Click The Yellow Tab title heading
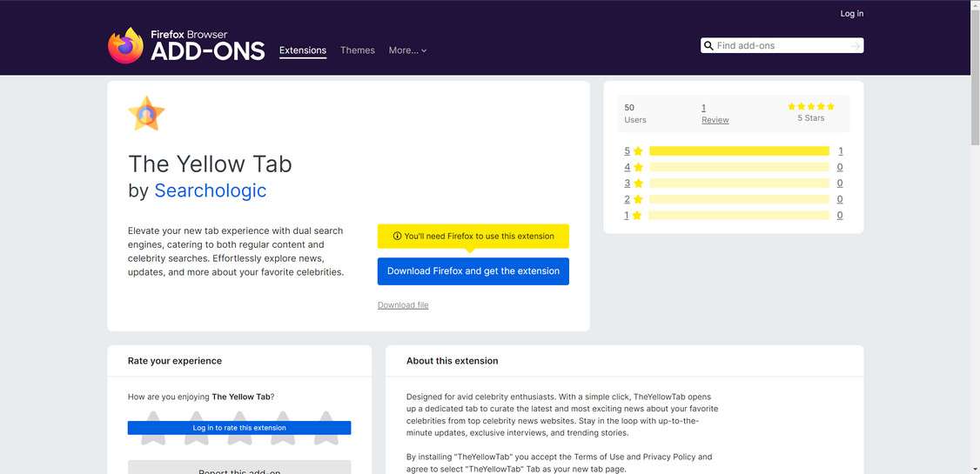This screenshot has width=980, height=474. (x=210, y=164)
